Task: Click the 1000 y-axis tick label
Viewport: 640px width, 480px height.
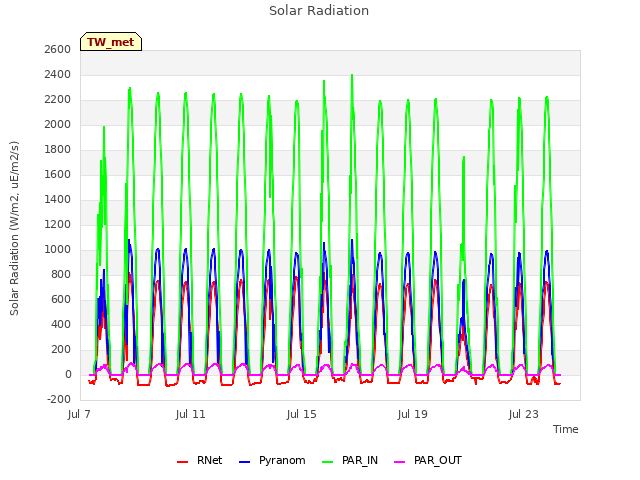Action: [x=58, y=250]
